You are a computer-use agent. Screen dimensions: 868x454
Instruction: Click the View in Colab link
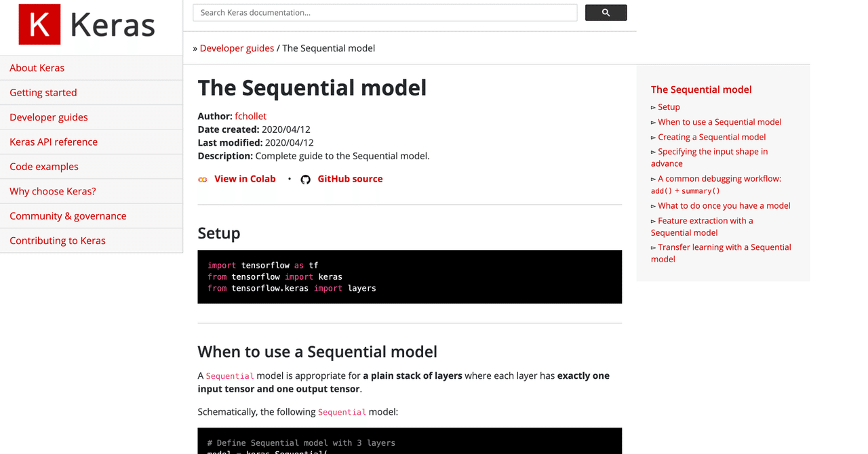[245, 179]
